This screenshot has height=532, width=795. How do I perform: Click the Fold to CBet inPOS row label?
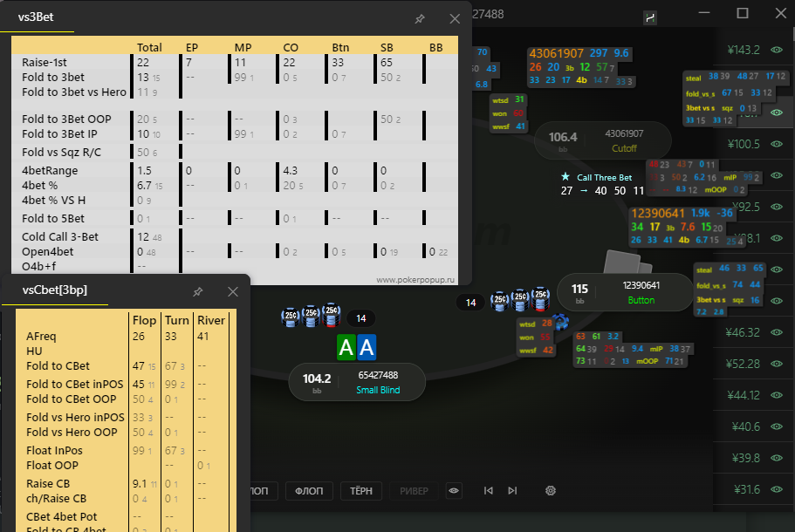pos(74,384)
